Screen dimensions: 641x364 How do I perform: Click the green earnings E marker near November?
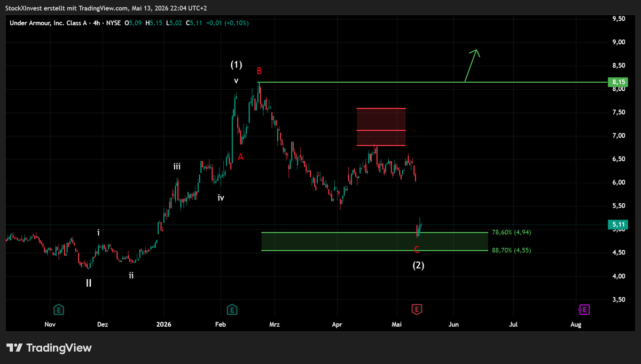(x=59, y=309)
